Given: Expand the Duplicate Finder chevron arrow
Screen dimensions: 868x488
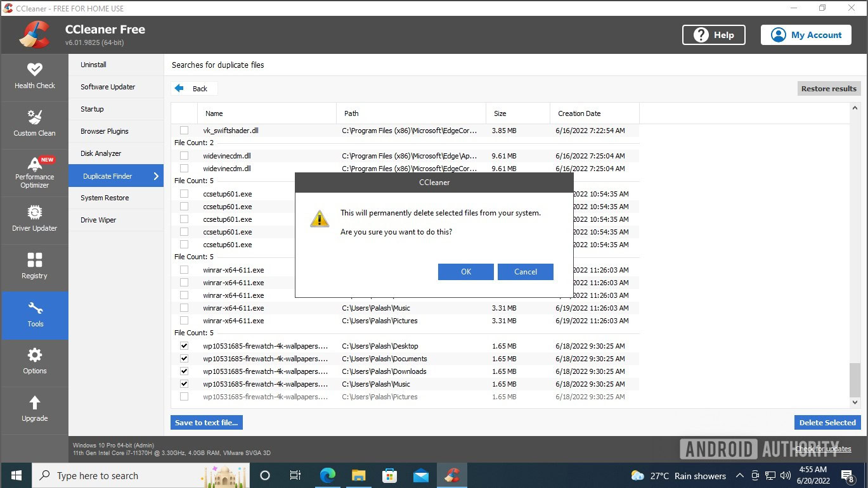Looking at the screenshot, I should click(x=156, y=176).
